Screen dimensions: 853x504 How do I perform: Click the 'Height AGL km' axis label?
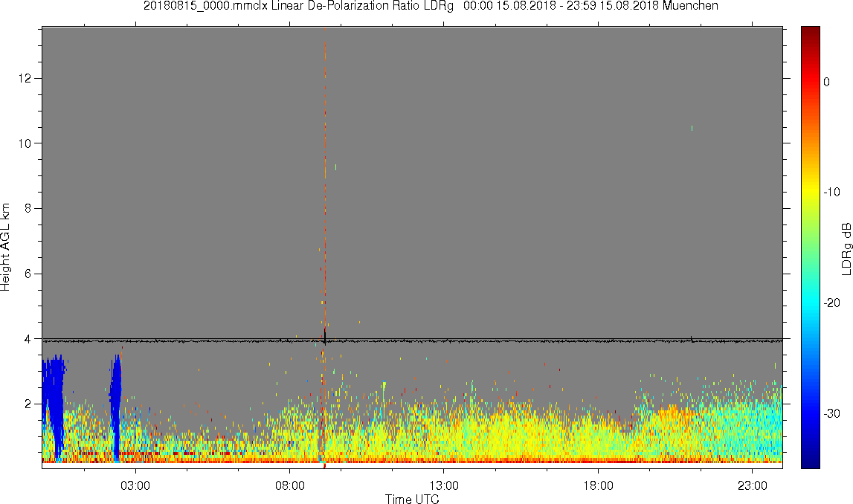point(5,247)
